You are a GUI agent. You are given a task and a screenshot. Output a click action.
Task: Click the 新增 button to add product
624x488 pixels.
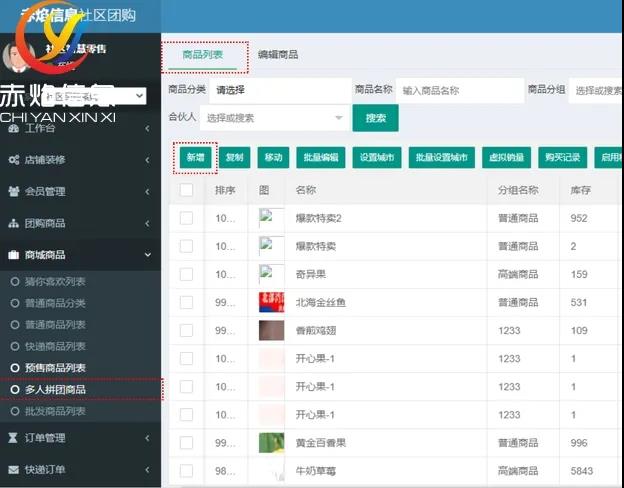[x=194, y=158]
